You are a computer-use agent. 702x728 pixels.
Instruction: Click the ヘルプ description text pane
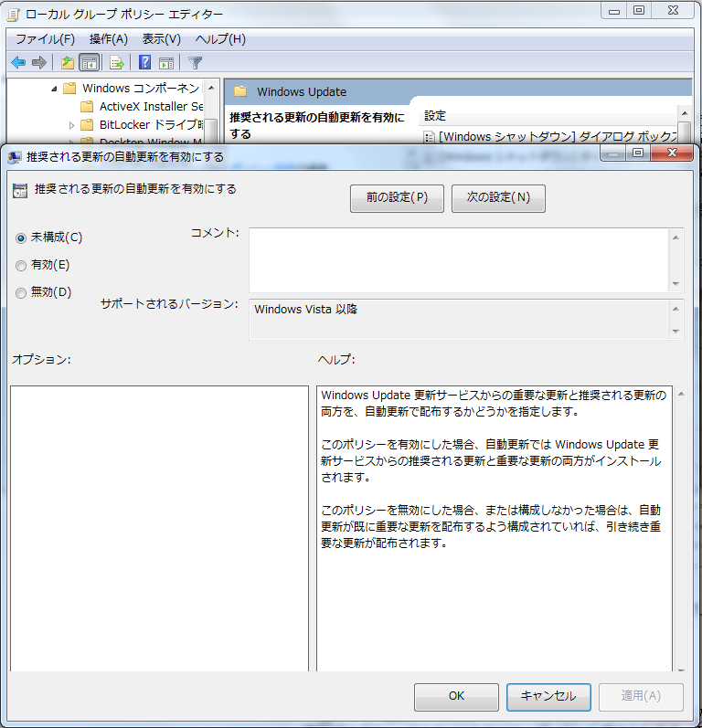coord(495,528)
